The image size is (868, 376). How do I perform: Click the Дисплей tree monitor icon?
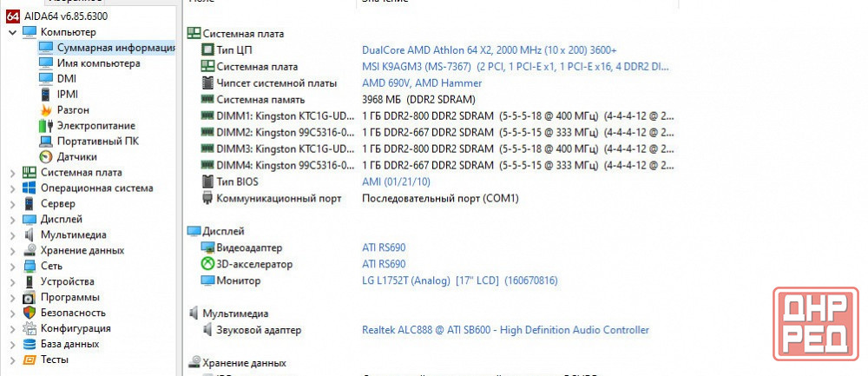[x=30, y=220]
